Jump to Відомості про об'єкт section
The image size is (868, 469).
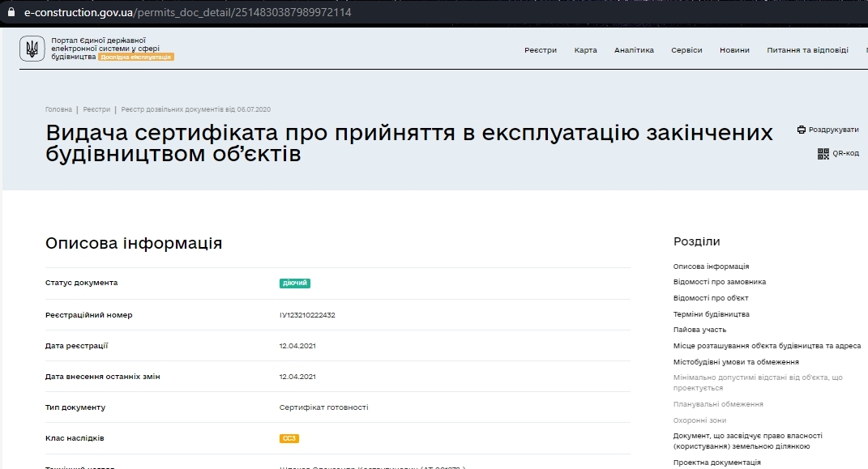(x=710, y=298)
